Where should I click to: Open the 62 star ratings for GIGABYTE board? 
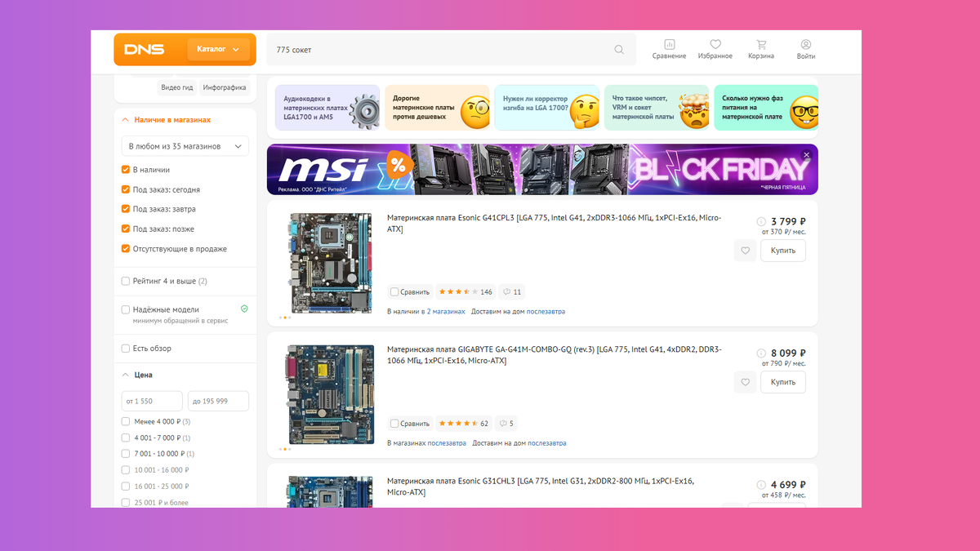tap(463, 424)
